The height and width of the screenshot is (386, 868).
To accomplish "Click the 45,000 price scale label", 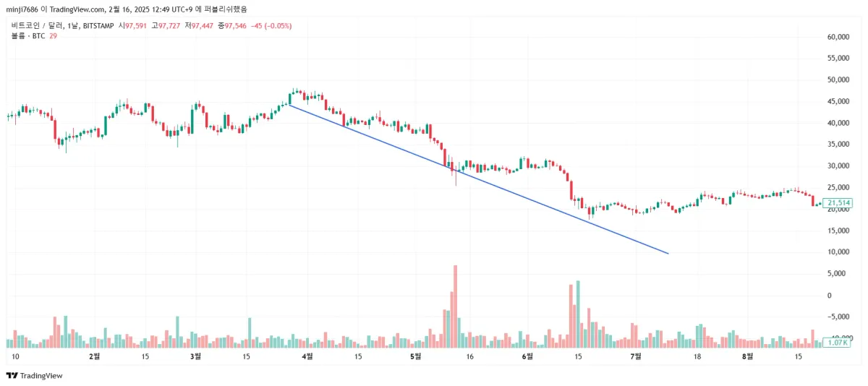I will pyautogui.click(x=838, y=101).
